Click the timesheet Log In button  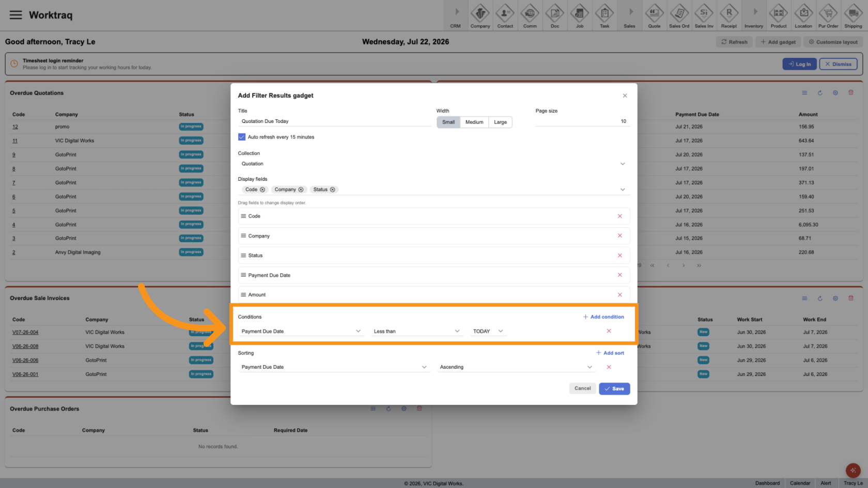point(799,64)
